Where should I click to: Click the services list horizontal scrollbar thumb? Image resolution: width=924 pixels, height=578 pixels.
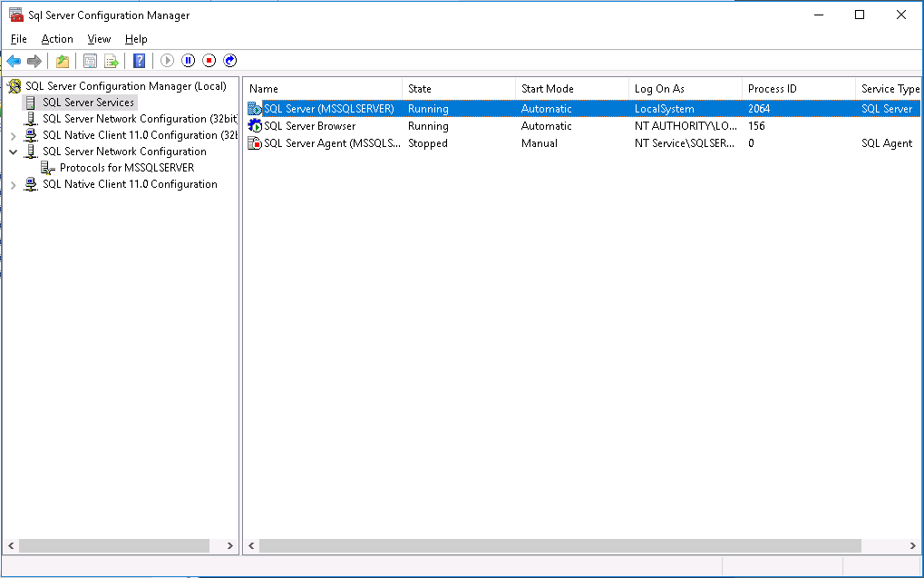560,546
